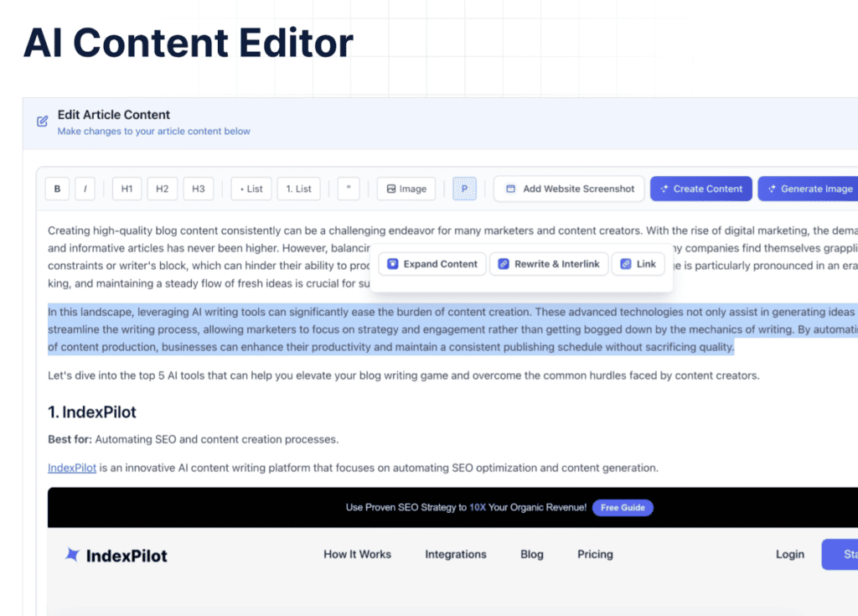Click the IndexPilot star logo
858x616 pixels.
(73, 555)
